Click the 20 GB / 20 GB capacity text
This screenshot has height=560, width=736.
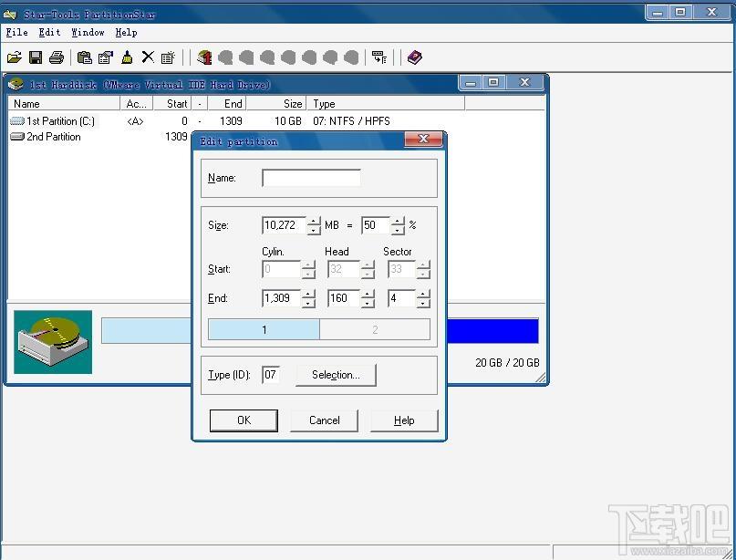tap(507, 362)
